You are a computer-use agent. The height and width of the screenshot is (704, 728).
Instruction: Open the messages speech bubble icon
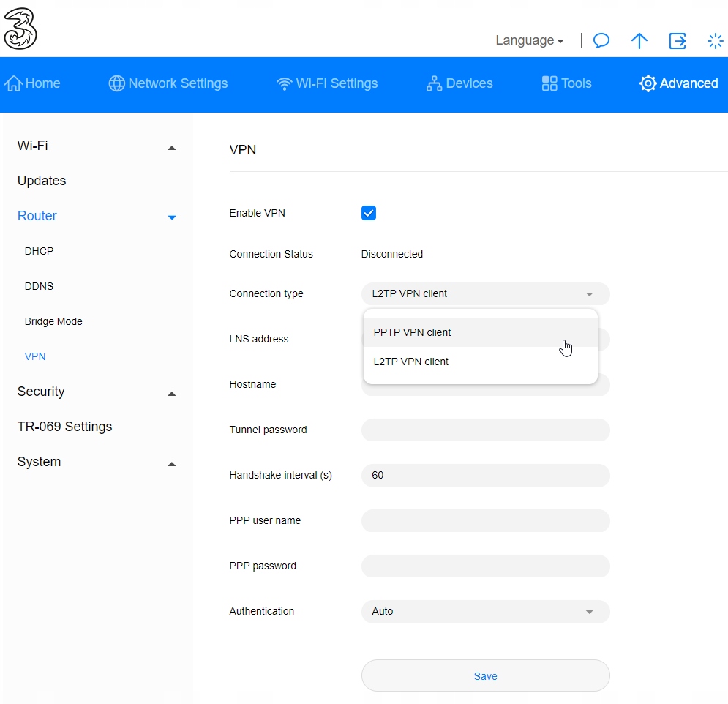[x=601, y=41]
